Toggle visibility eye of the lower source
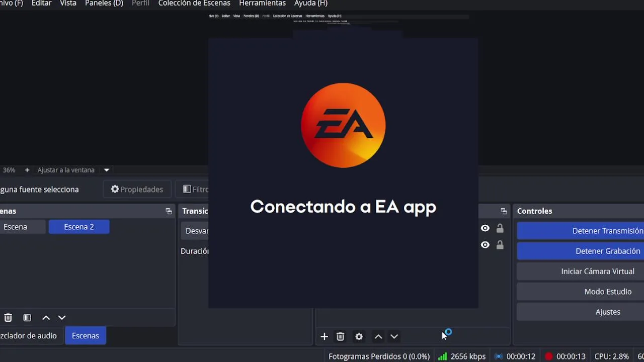Image resolution: width=644 pixels, height=362 pixels. (x=485, y=245)
